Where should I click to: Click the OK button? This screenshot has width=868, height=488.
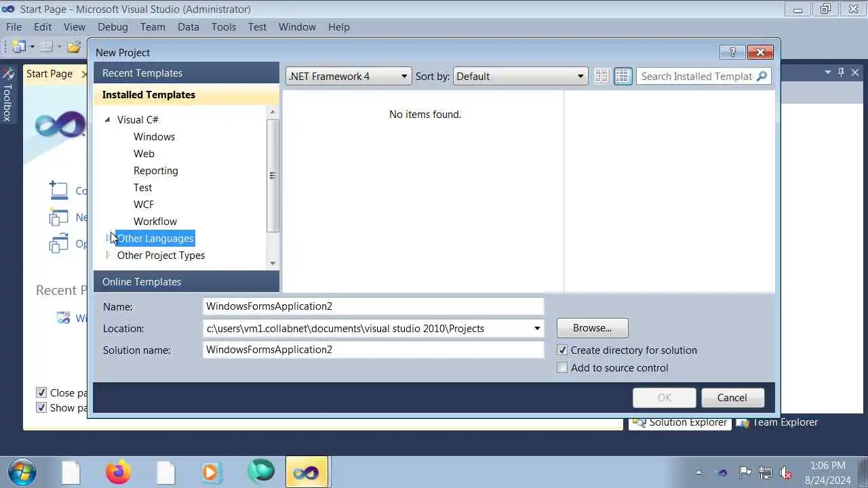pyautogui.click(x=665, y=398)
